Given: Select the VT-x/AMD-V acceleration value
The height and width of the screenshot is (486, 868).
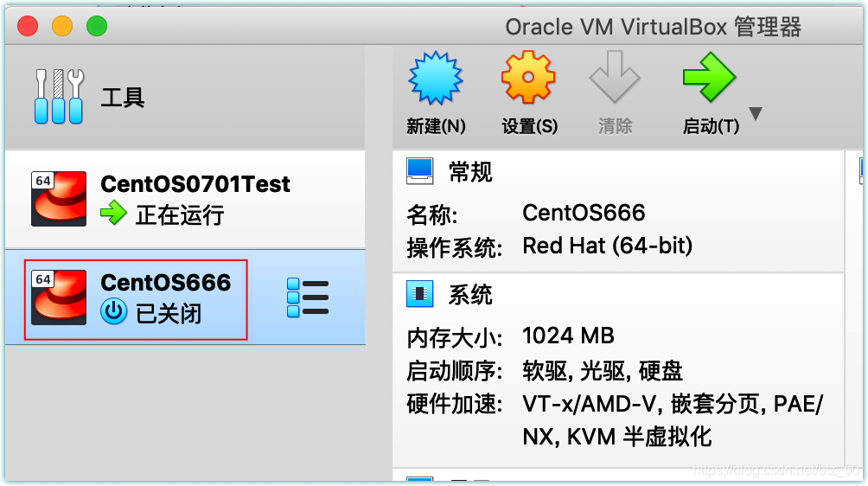Looking at the screenshot, I should tap(673, 420).
